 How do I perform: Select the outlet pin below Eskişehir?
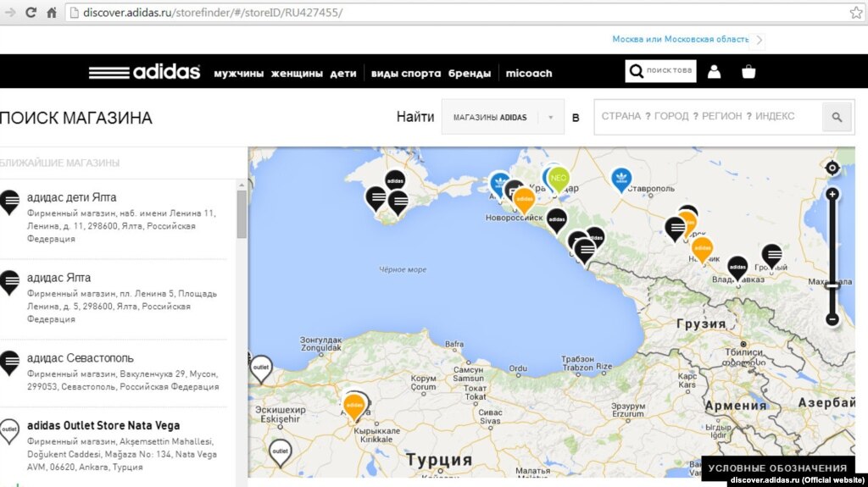(280, 452)
